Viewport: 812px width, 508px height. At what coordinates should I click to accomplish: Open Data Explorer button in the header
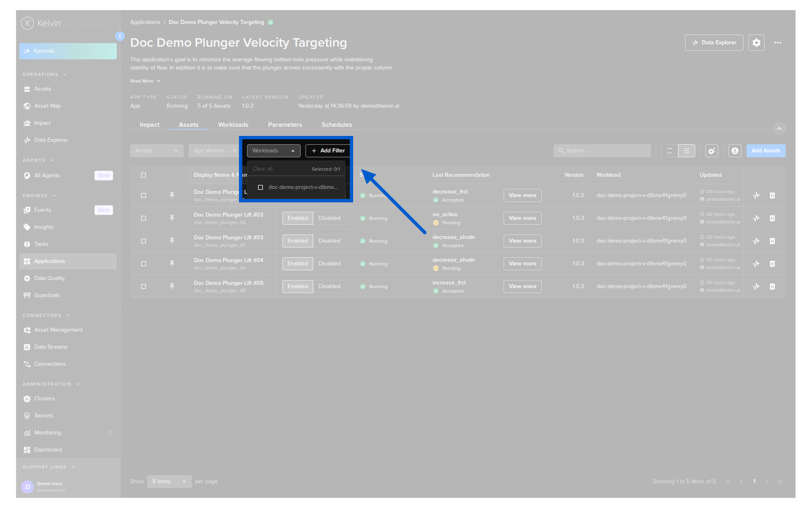click(714, 43)
